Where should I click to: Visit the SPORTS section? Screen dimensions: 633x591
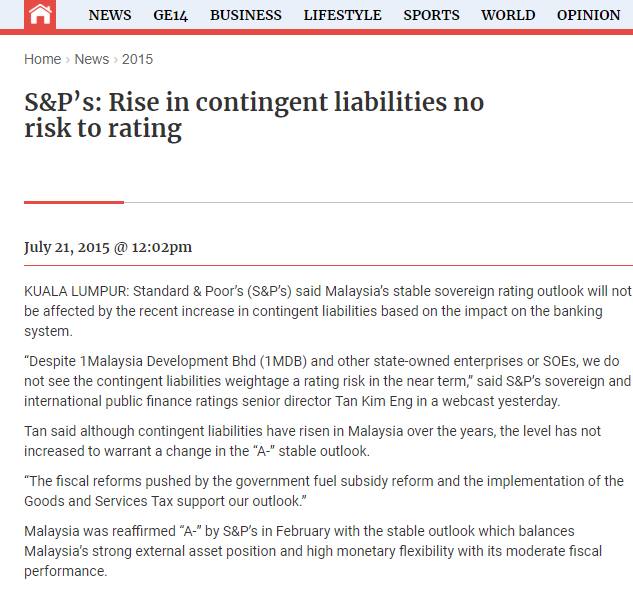pos(431,15)
